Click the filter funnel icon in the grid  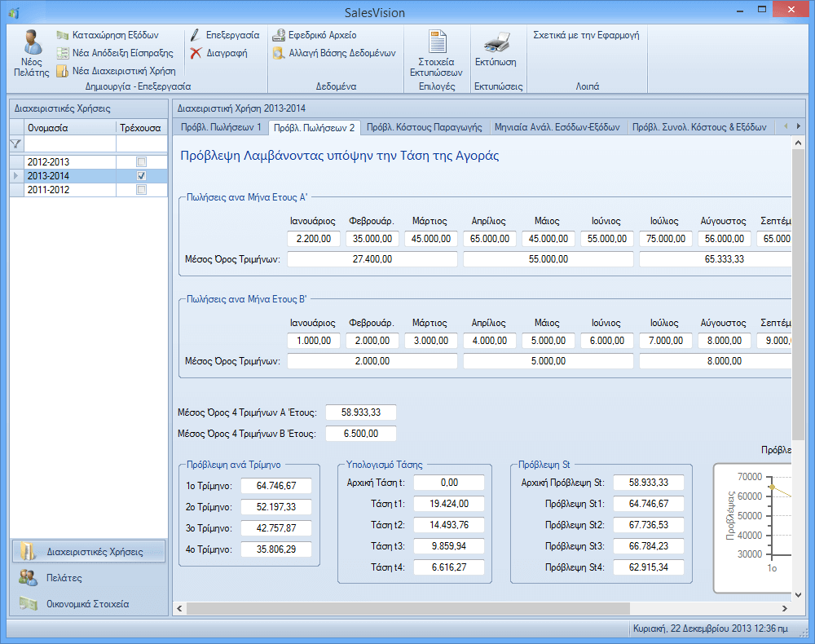coord(15,143)
